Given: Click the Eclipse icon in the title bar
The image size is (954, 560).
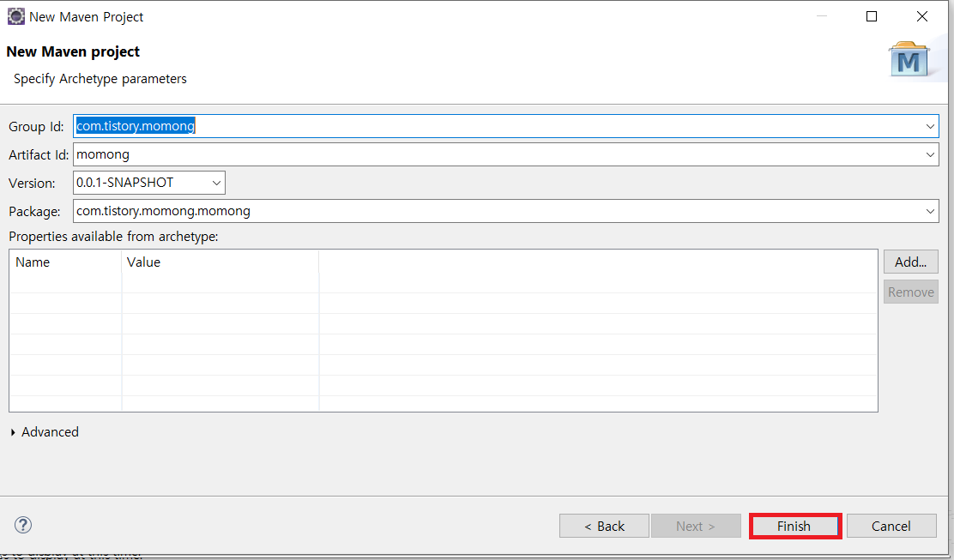Looking at the screenshot, I should tap(15, 16).
